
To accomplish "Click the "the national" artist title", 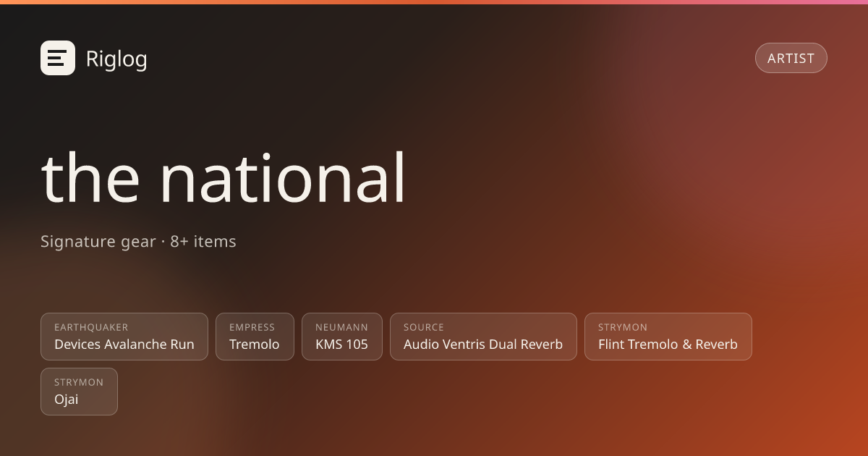I will point(224,178).
